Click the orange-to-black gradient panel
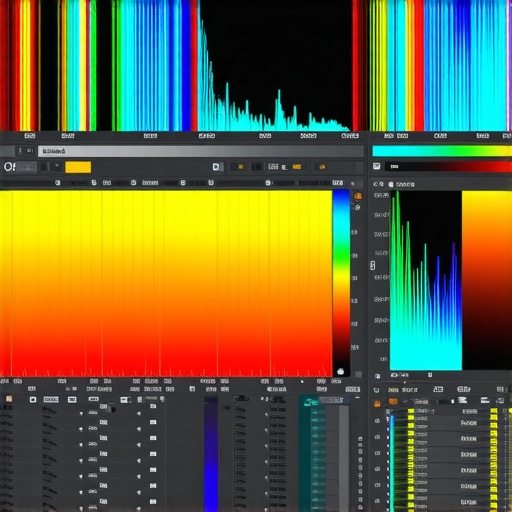The height and width of the screenshot is (512, 512). click(x=487, y=280)
